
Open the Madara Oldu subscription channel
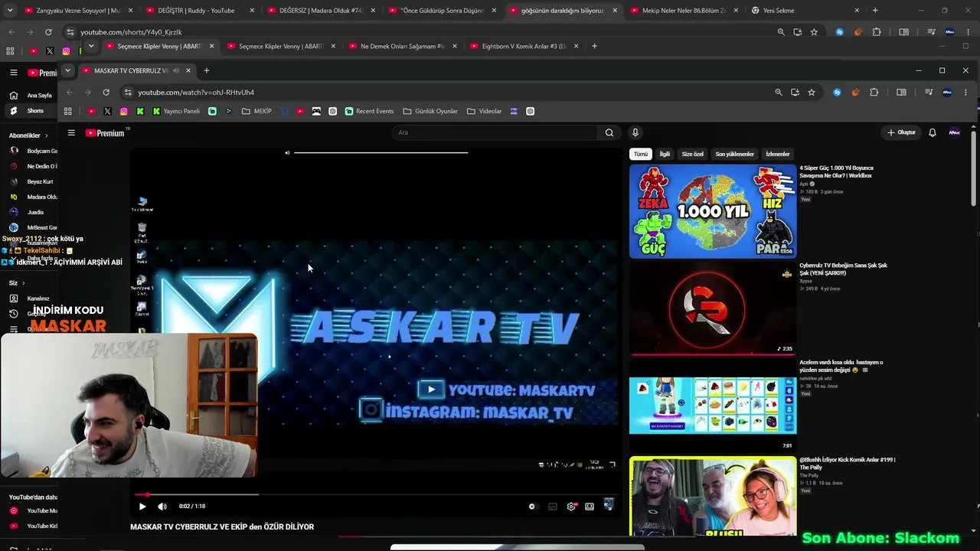point(34,197)
